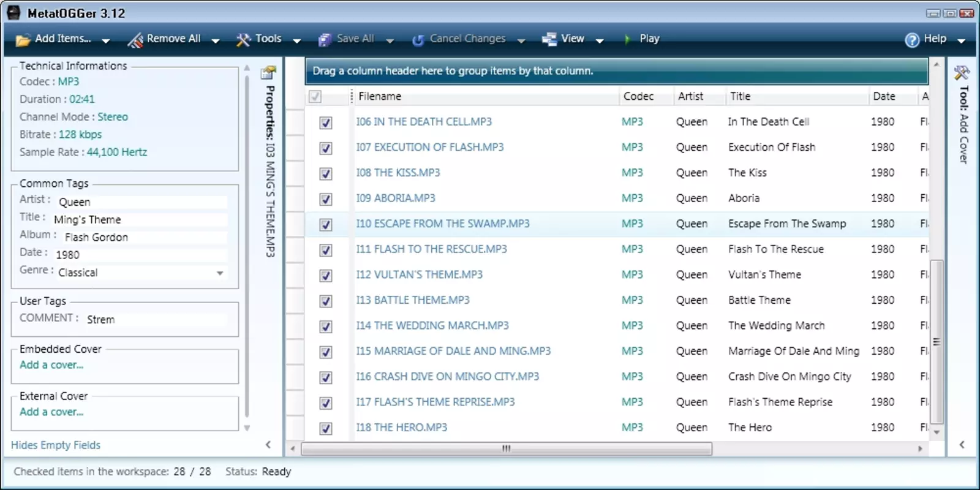Viewport: 980px width, 490px height.
Task: Click the Artist field containing Queen
Action: coord(142,202)
